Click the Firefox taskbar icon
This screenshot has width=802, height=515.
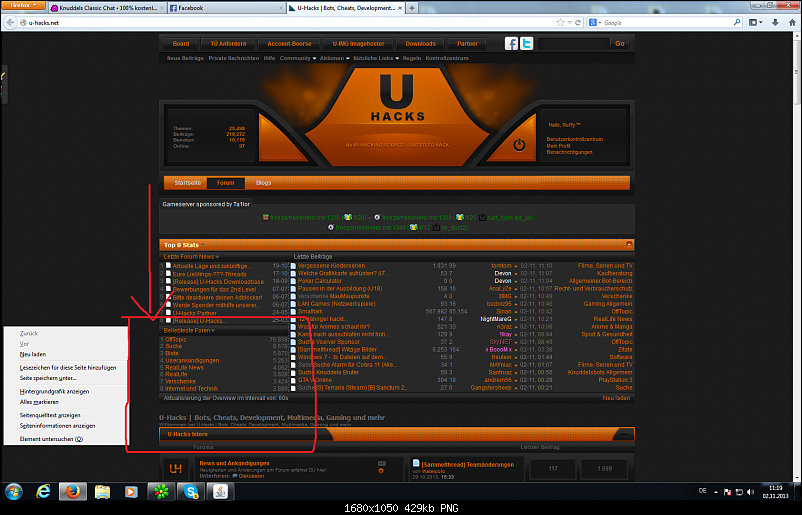(73, 492)
